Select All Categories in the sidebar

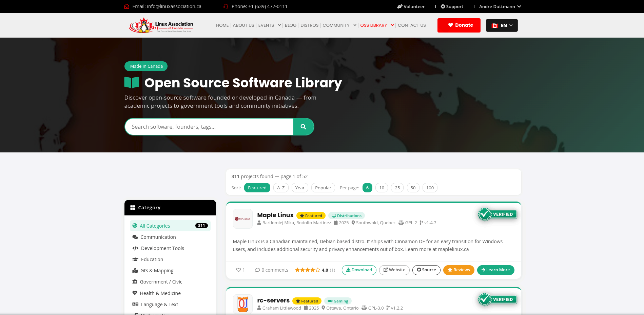click(170, 226)
